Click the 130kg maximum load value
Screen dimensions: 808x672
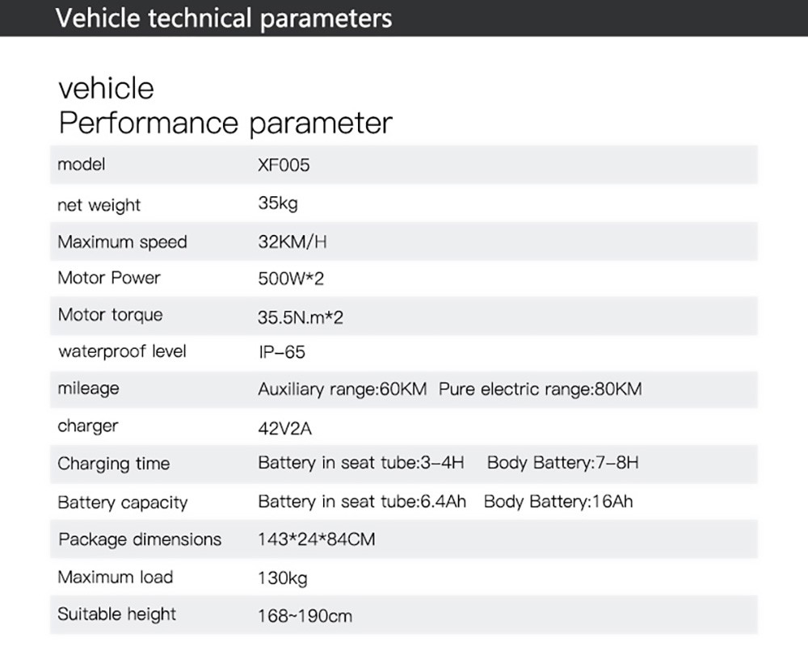pos(283,578)
